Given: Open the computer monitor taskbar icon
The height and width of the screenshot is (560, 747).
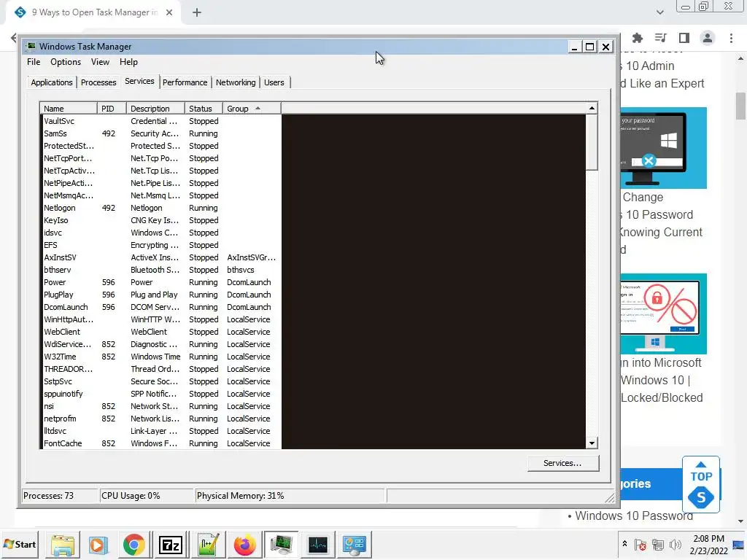Looking at the screenshot, I should [x=281, y=545].
